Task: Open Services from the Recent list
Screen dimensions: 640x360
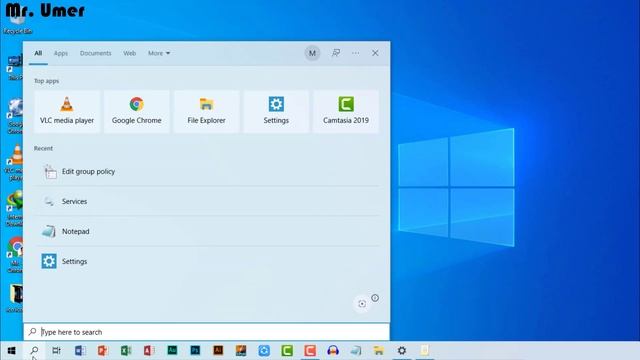Action: tap(207, 201)
